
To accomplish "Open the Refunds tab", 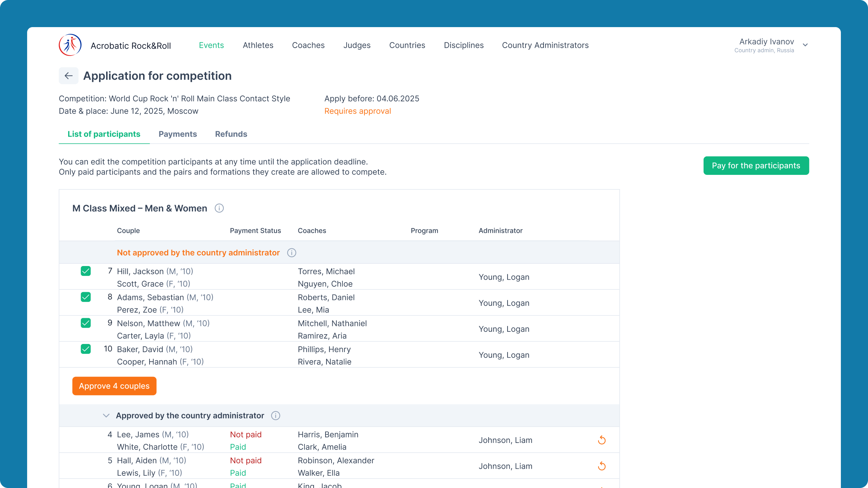I will tap(231, 134).
